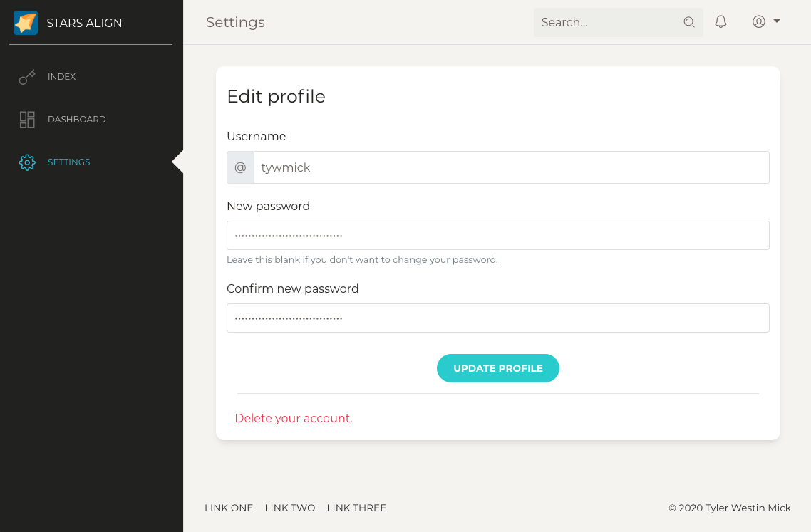Switch to the Dashboard section
The image size is (811, 532).
pyautogui.click(x=77, y=119)
